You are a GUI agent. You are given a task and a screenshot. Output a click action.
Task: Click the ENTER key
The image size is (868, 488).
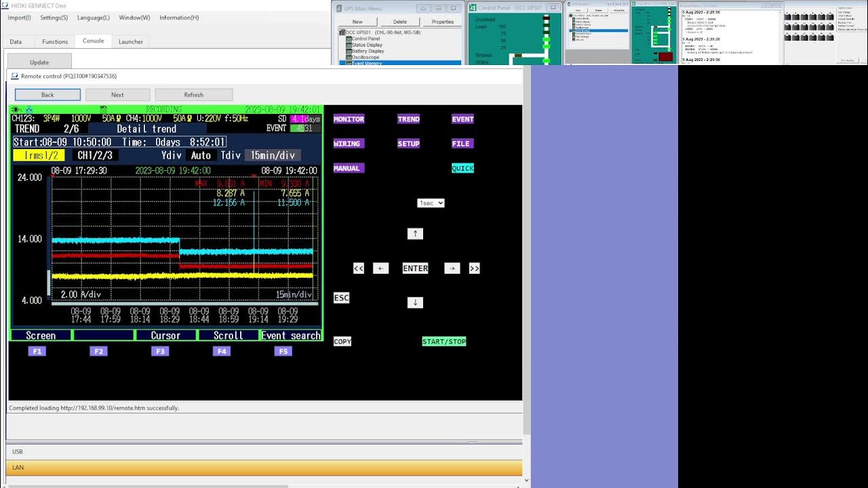point(415,268)
